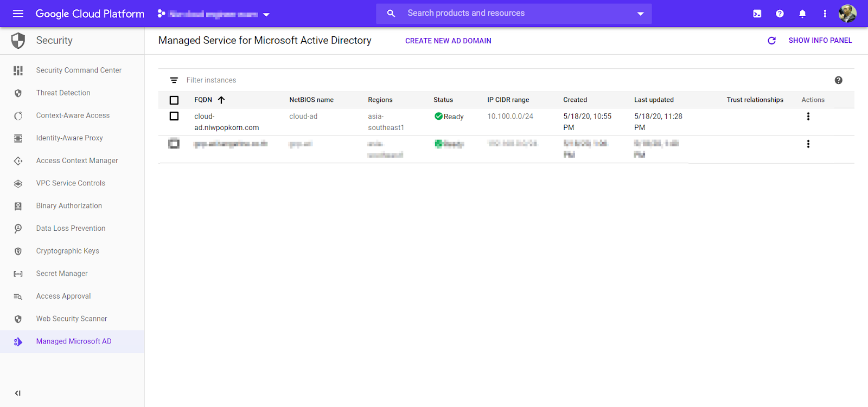
Task: Click the search magnifier icon
Action: point(391,14)
